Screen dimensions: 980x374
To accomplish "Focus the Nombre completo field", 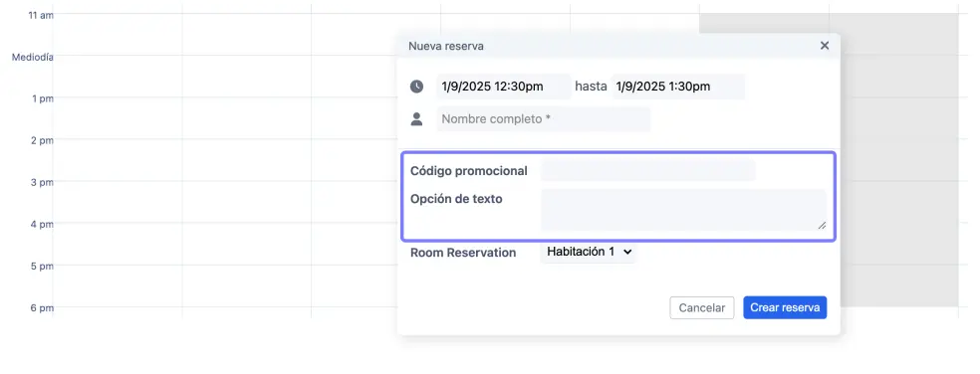I will pyautogui.click(x=543, y=119).
